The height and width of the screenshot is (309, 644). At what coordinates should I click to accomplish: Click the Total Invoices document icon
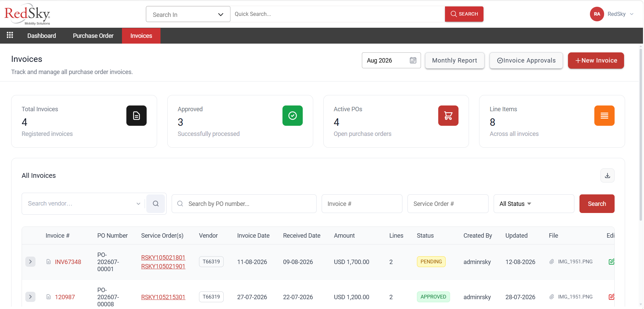click(137, 116)
